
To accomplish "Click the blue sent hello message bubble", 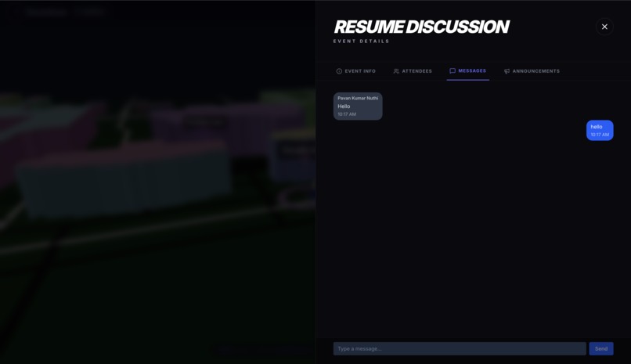I will coord(600,130).
